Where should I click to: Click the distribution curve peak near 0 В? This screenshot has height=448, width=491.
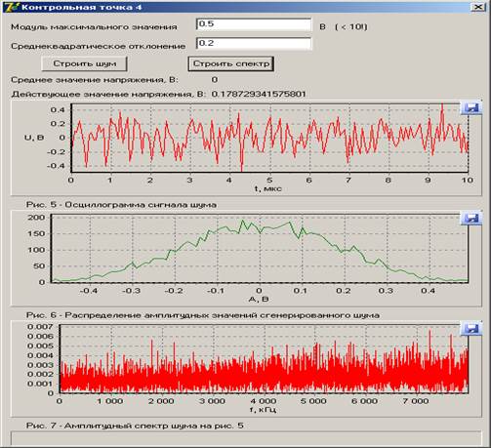pos(242,222)
